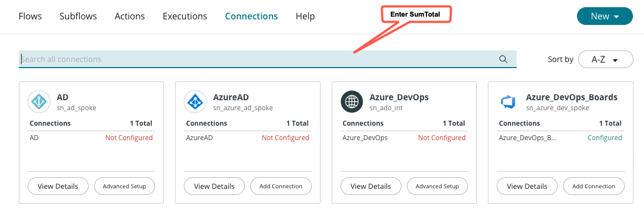Click the Sort by label

(560, 59)
